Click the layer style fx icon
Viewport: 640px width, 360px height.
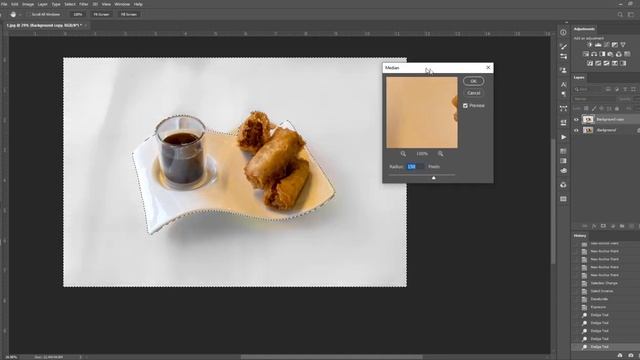pyautogui.click(x=594, y=226)
